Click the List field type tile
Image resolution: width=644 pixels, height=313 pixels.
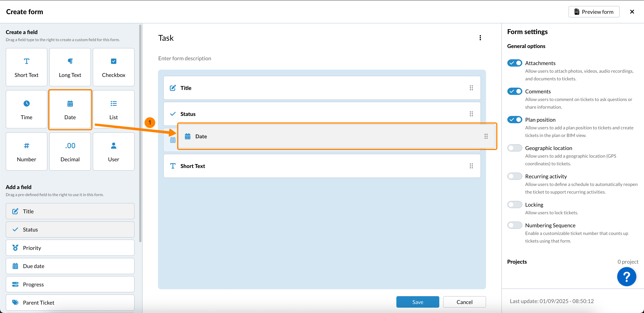pyautogui.click(x=113, y=109)
